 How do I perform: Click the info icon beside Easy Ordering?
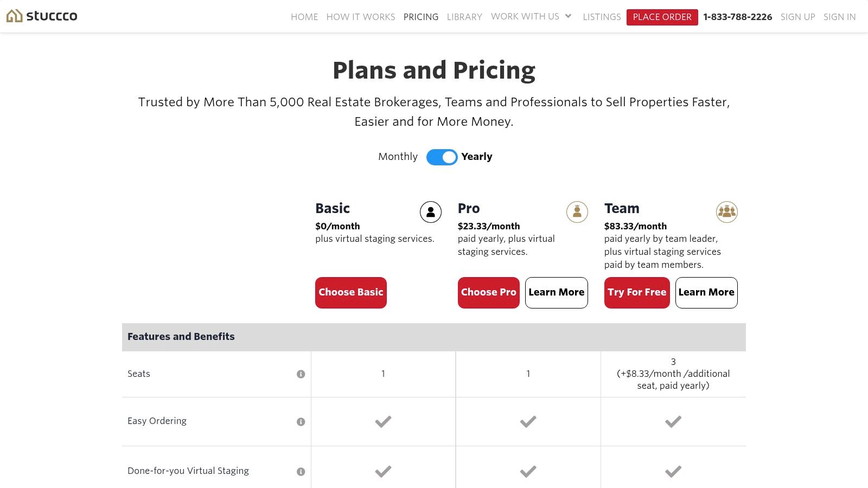pyautogui.click(x=300, y=421)
